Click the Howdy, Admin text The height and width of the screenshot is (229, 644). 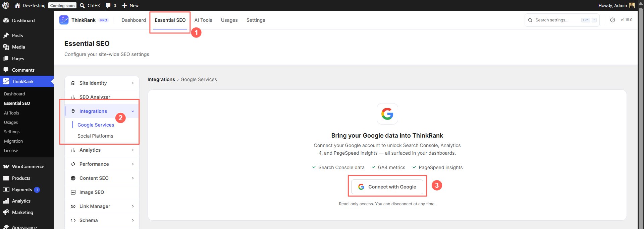612,5
